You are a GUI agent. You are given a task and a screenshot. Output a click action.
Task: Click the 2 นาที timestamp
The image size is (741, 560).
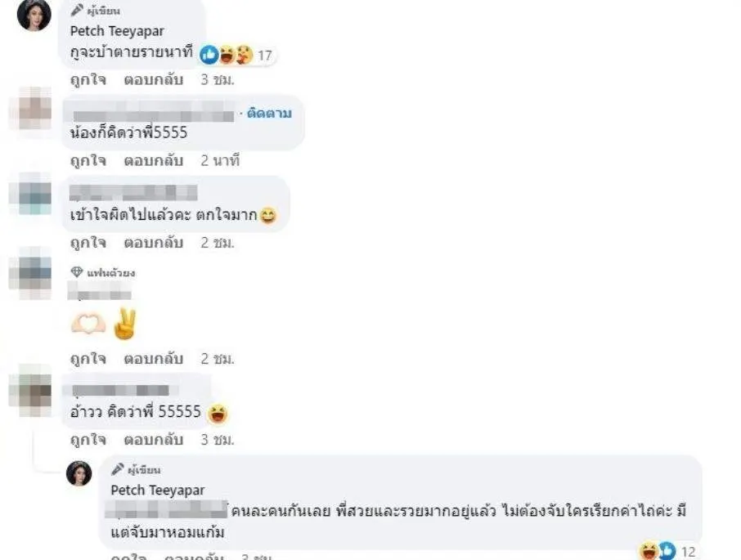[x=220, y=161]
